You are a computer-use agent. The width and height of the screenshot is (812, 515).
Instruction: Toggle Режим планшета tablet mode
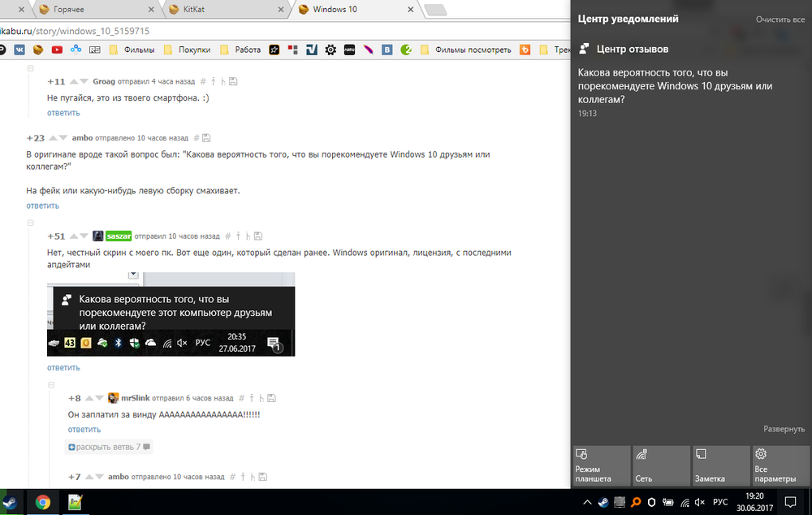tap(602, 465)
